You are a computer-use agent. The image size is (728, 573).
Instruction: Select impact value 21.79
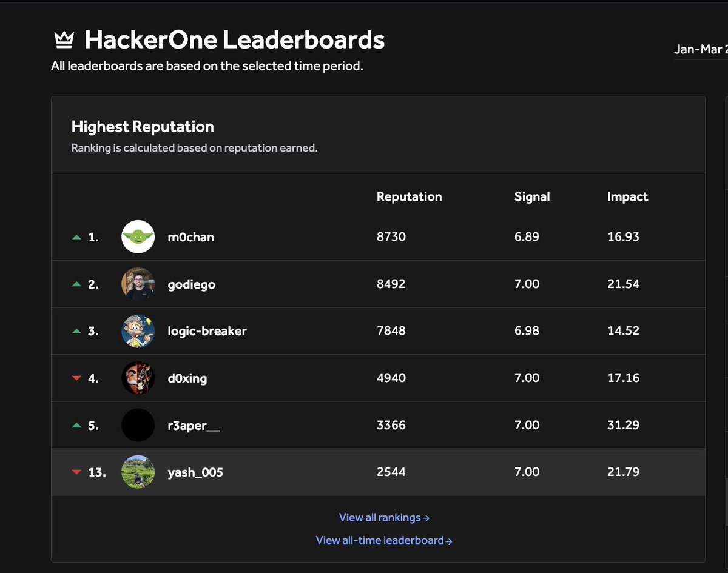[623, 472]
